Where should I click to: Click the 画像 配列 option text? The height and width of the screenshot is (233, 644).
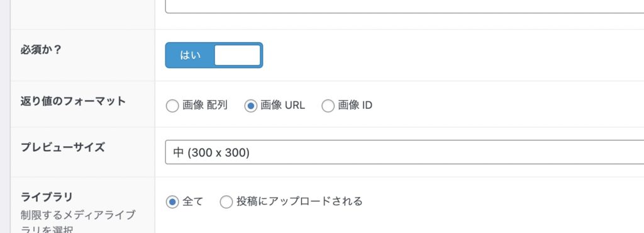click(205, 106)
